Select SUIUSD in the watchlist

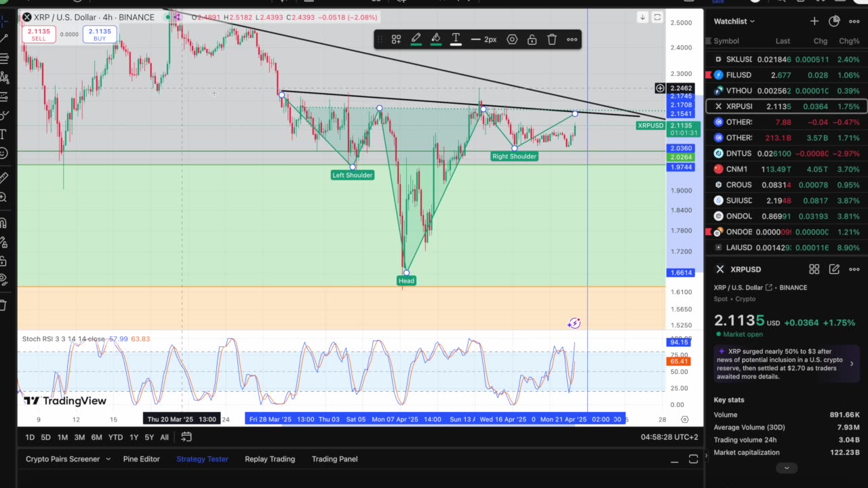tap(787, 201)
